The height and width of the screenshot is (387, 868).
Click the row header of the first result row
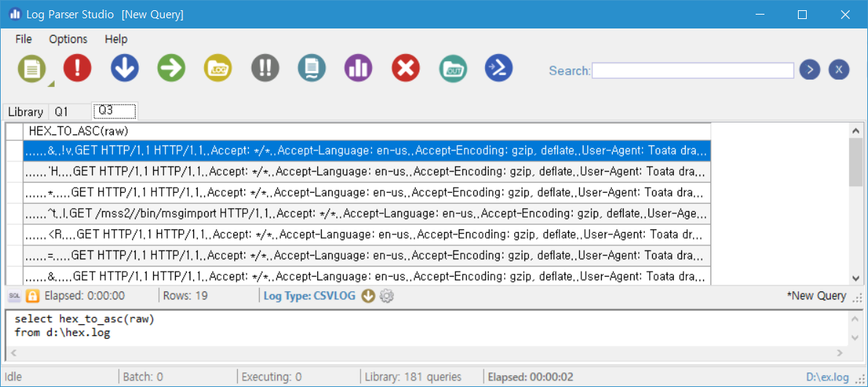(15, 151)
